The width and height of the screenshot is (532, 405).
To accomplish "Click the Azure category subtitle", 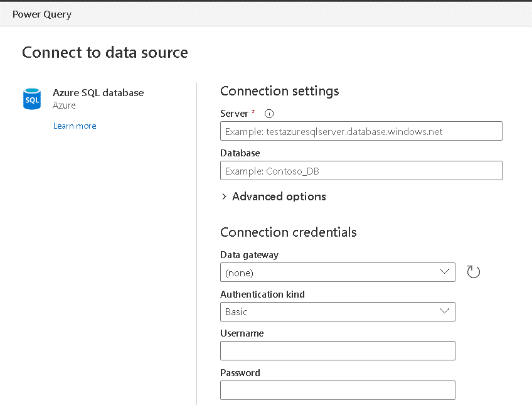I will coord(64,105).
